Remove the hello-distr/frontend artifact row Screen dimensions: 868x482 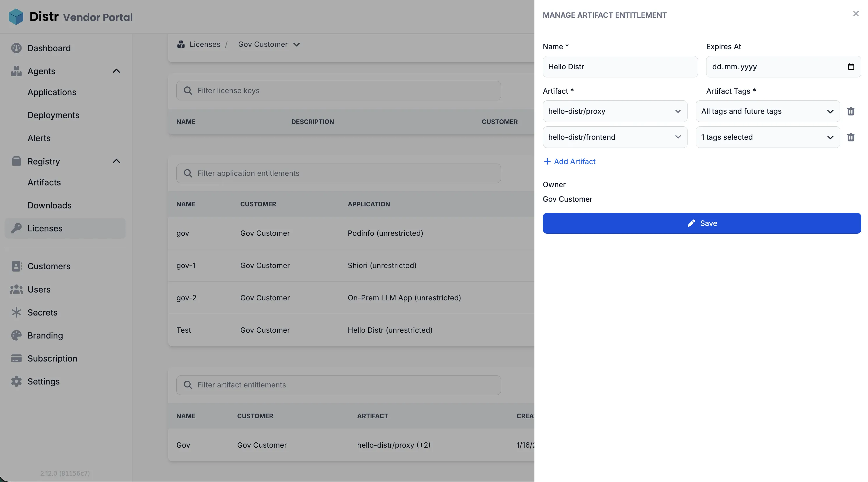(851, 137)
